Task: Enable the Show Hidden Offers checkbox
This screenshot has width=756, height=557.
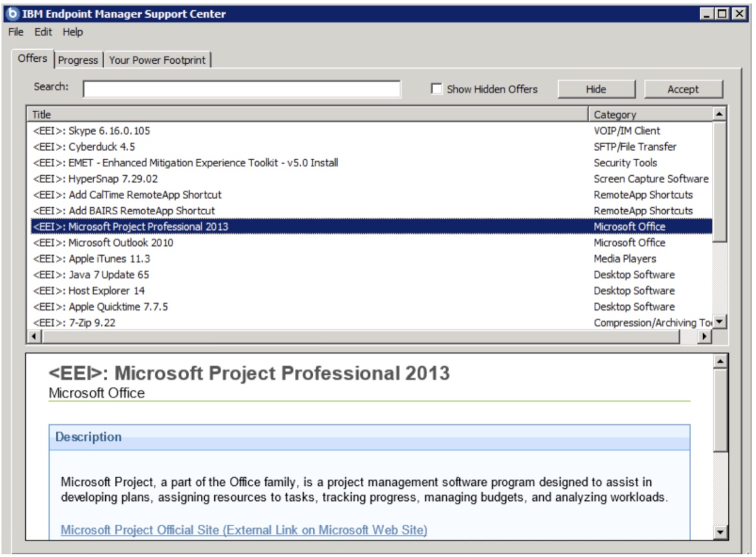Action: (x=436, y=89)
